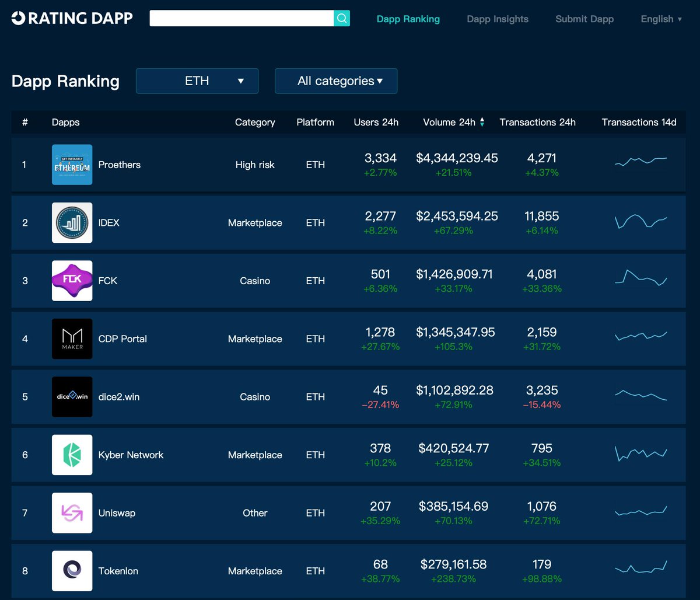
Task: Open the Kyber Network name link
Action: [x=131, y=455]
